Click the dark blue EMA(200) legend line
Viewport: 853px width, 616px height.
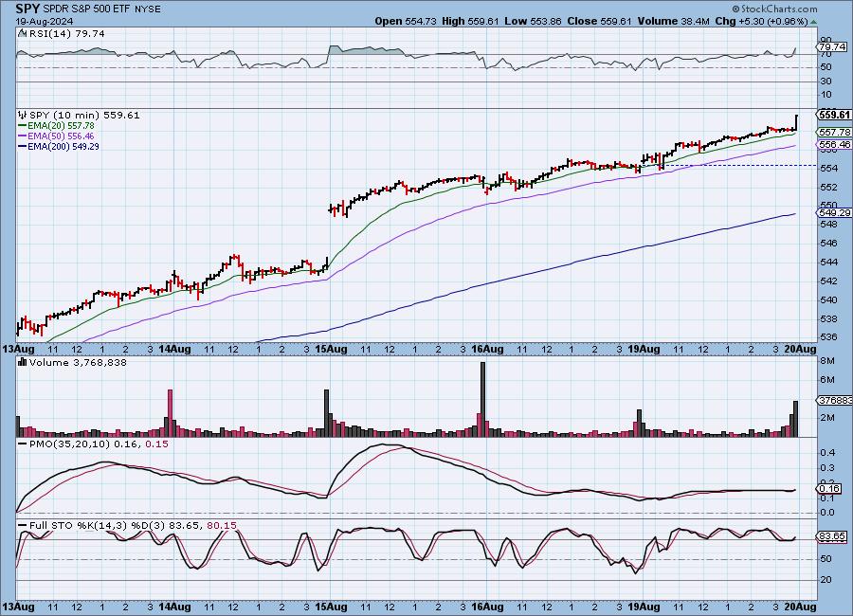pos(23,146)
